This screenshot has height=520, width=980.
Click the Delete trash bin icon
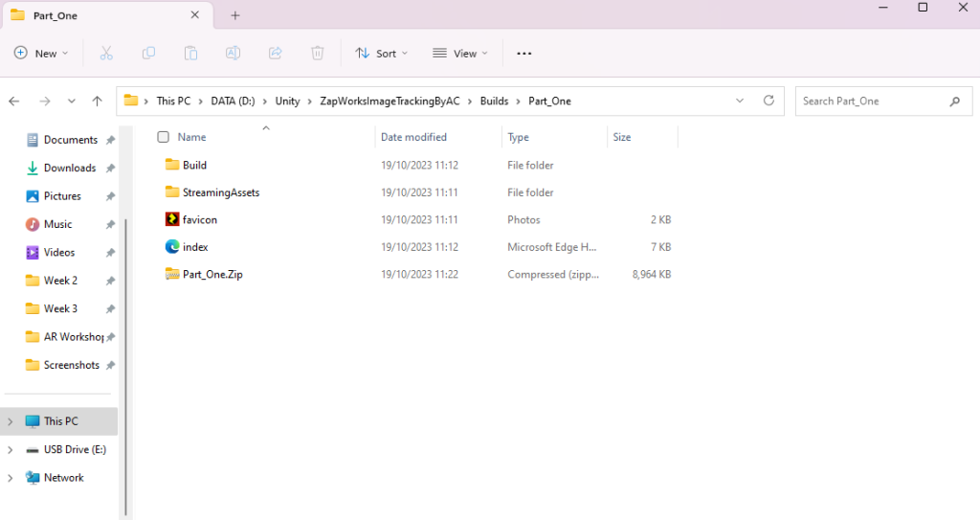[318, 54]
